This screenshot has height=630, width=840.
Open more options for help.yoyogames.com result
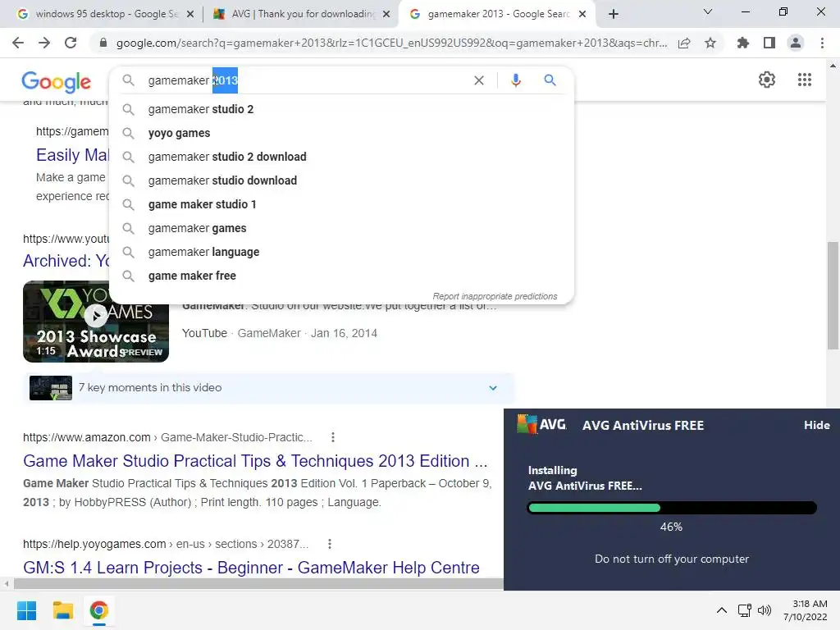[330, 544]
